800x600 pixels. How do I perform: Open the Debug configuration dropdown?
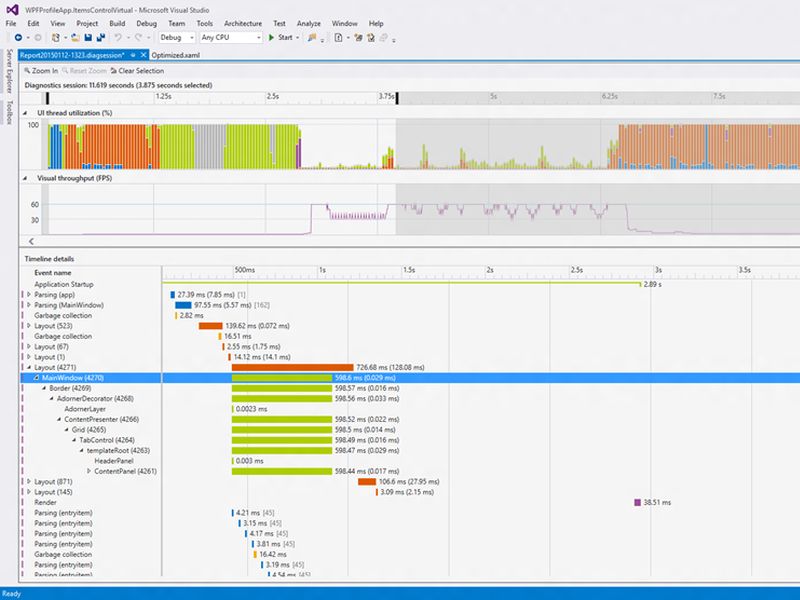coord(177,37)
